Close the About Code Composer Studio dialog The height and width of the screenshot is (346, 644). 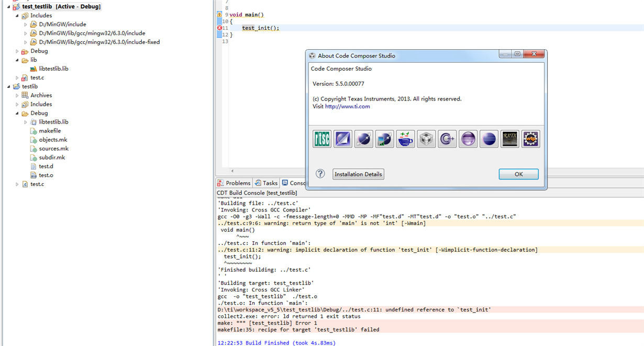point(534,54)
